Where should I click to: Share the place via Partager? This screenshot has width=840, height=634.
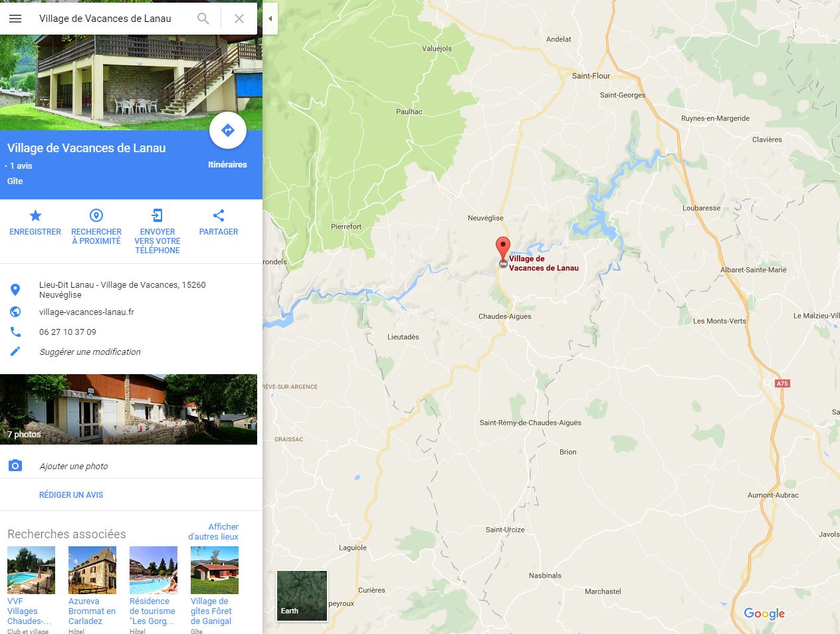point(219,223)
